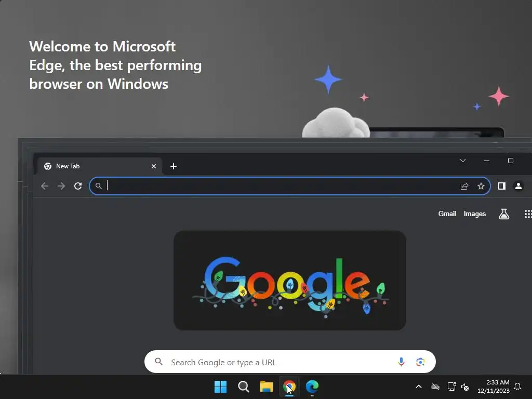The image size is (532, 399).
Task: Search by image with Google Lens
Action: tap(420, 362)
